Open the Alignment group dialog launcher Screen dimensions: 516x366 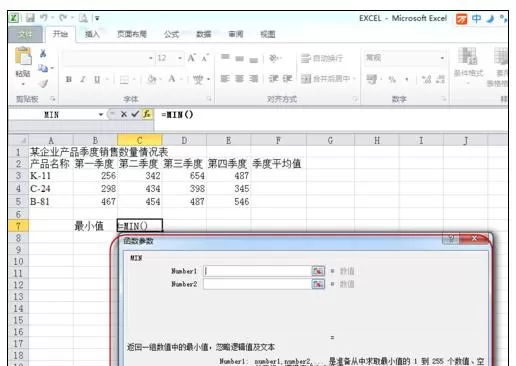click(355, 99)
